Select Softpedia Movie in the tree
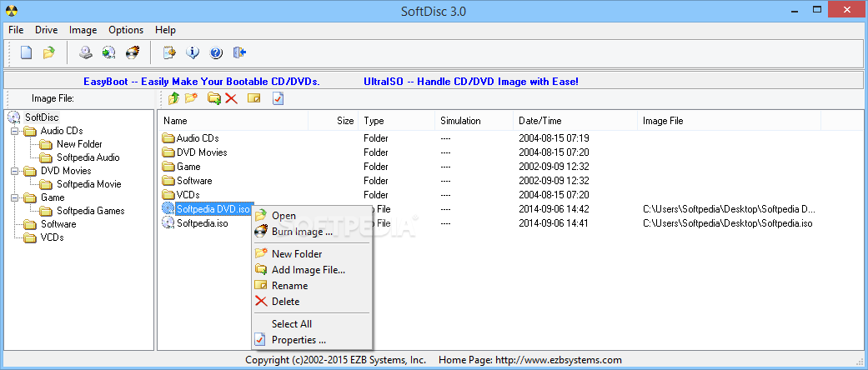 click(88, 184)
